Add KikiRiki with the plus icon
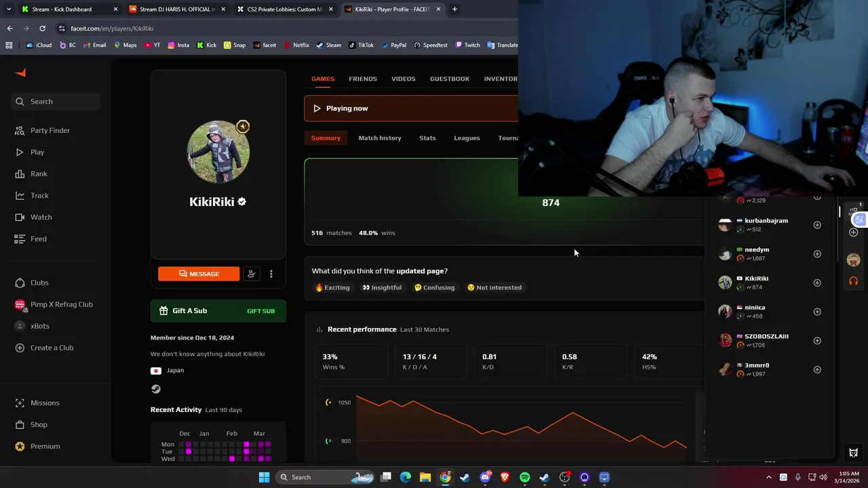Image resolution: width=868 pixels, height=488 pixels. (x=817, y=283)
